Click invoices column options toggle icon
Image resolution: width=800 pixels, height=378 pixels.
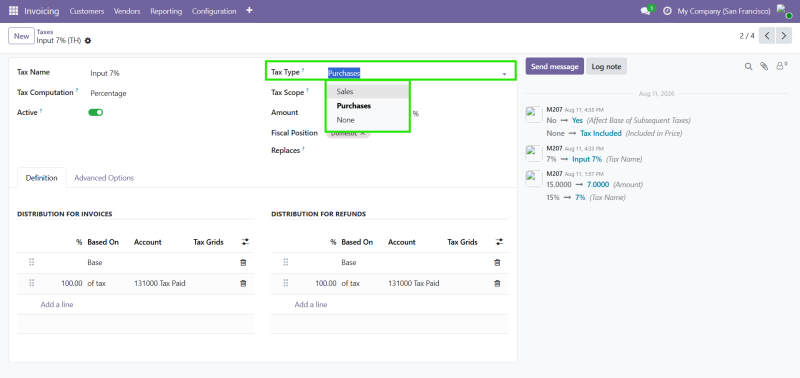(x=245, y=242)
